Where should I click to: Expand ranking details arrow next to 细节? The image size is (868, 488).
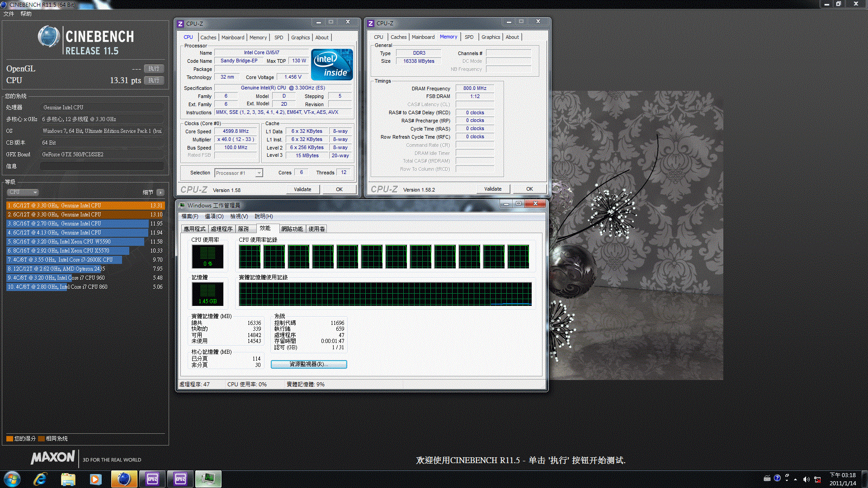(160, 192)
